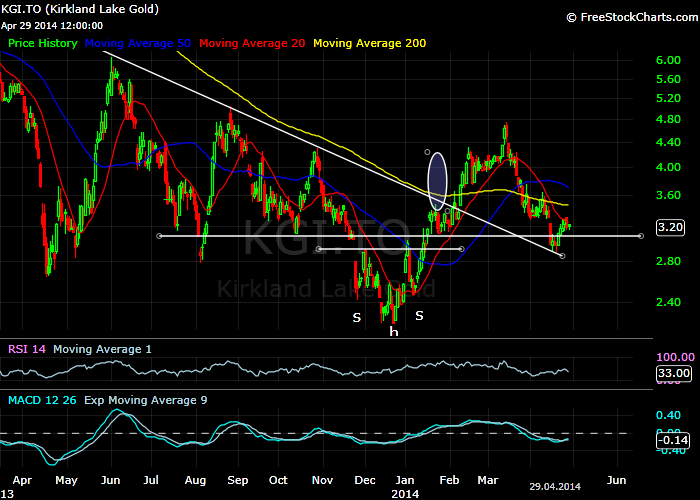
Task: Click the 4.40 price axis label
Action: [668, 142]
